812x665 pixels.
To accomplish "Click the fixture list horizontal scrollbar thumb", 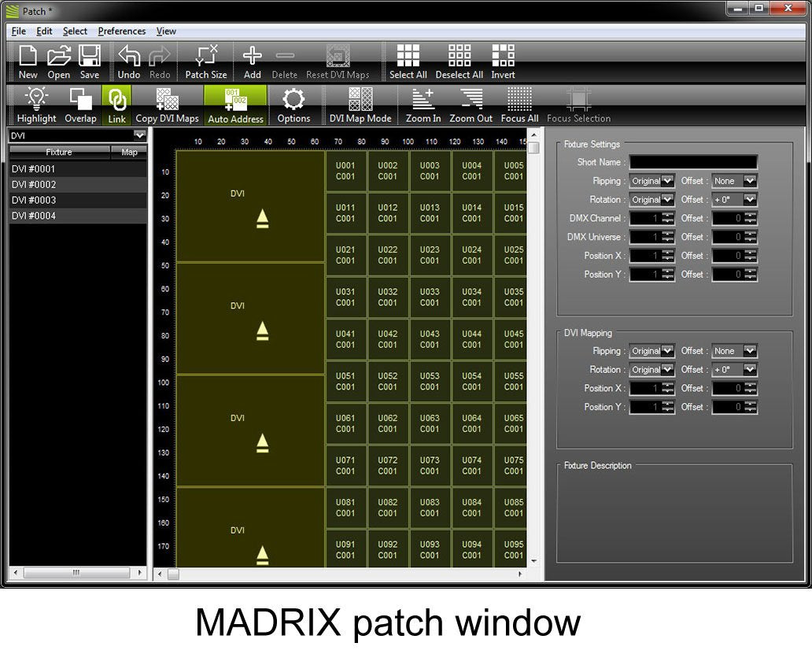I will coord(76,572).
